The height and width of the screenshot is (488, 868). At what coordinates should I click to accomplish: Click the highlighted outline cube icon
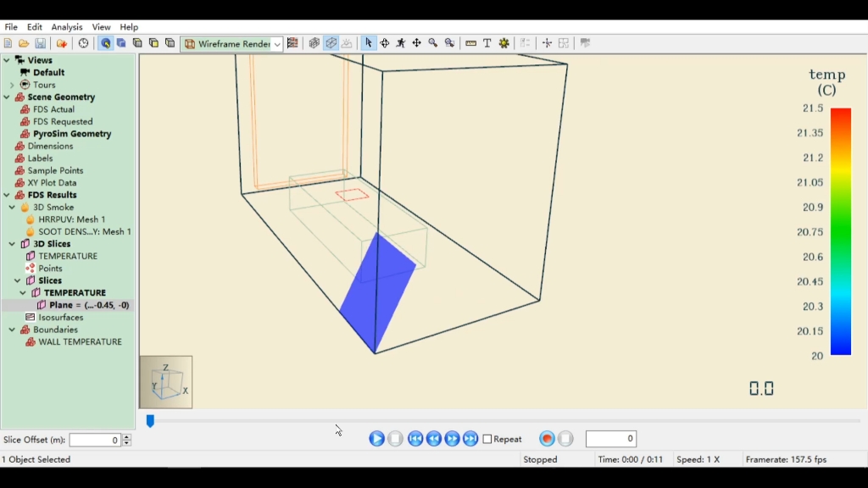(x=331, y=43)
